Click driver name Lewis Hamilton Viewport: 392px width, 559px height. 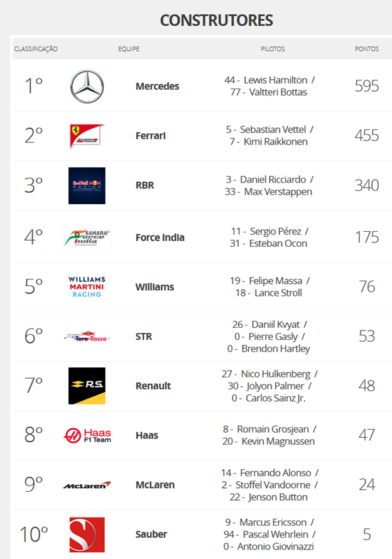click(x=274, y=80)
